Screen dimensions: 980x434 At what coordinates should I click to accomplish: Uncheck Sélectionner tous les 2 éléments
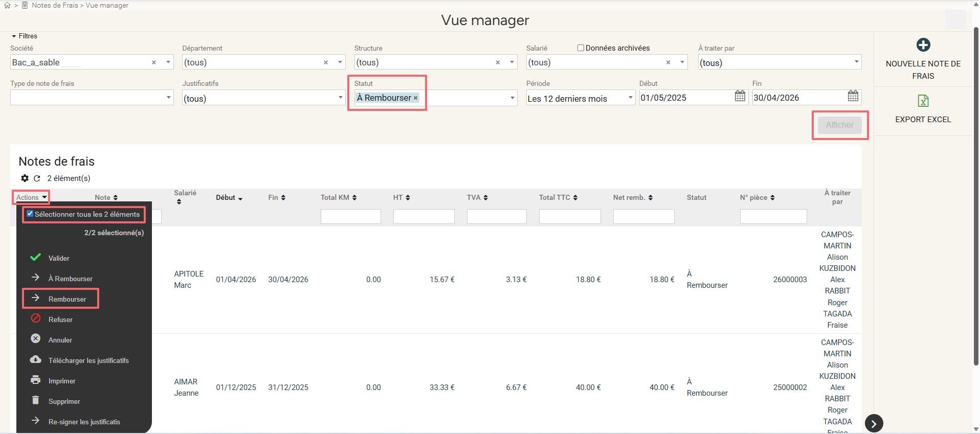[x=30, y=214]
